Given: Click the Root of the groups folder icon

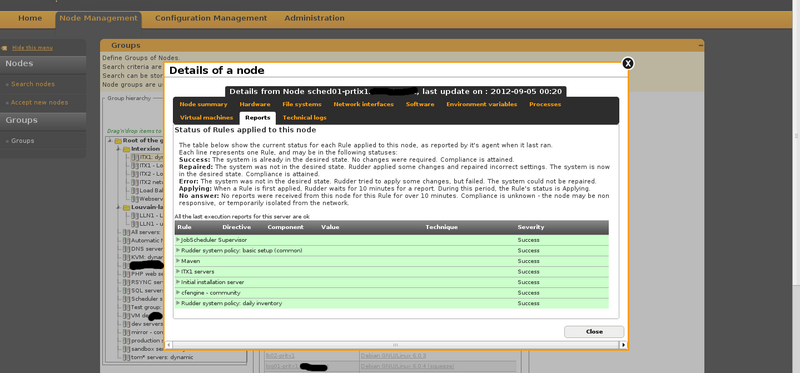Looking at the screenshot, I should pyautogui.click(x=118, y=141).
